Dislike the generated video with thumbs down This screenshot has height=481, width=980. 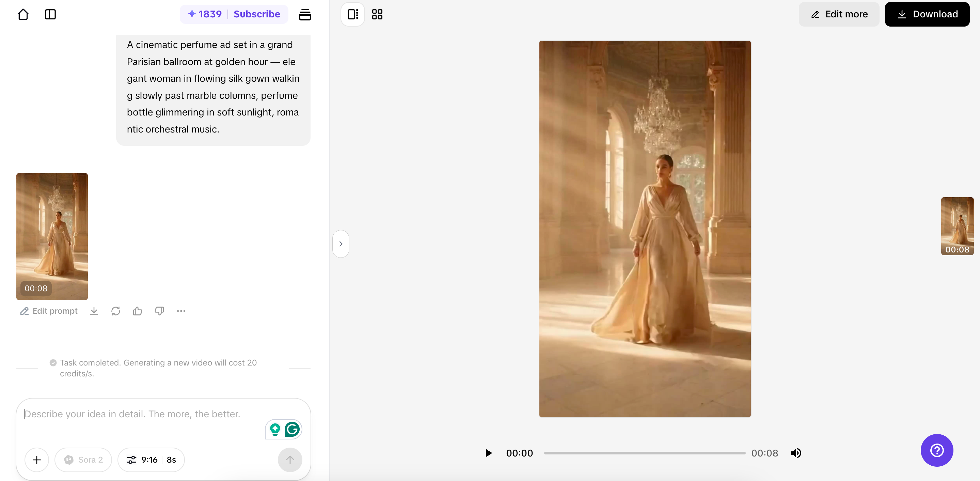pyautogui.click(x=159, y=311)
